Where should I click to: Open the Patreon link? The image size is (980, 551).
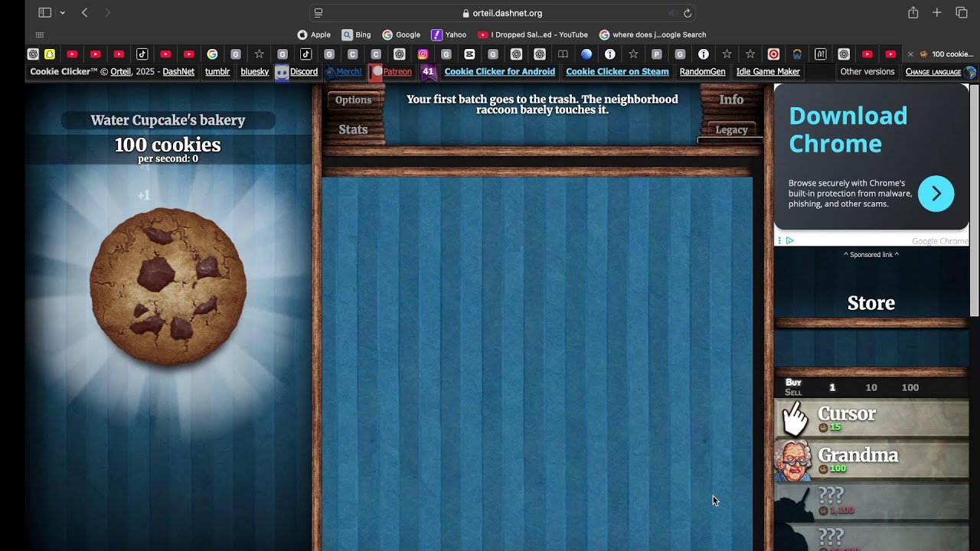391,72
